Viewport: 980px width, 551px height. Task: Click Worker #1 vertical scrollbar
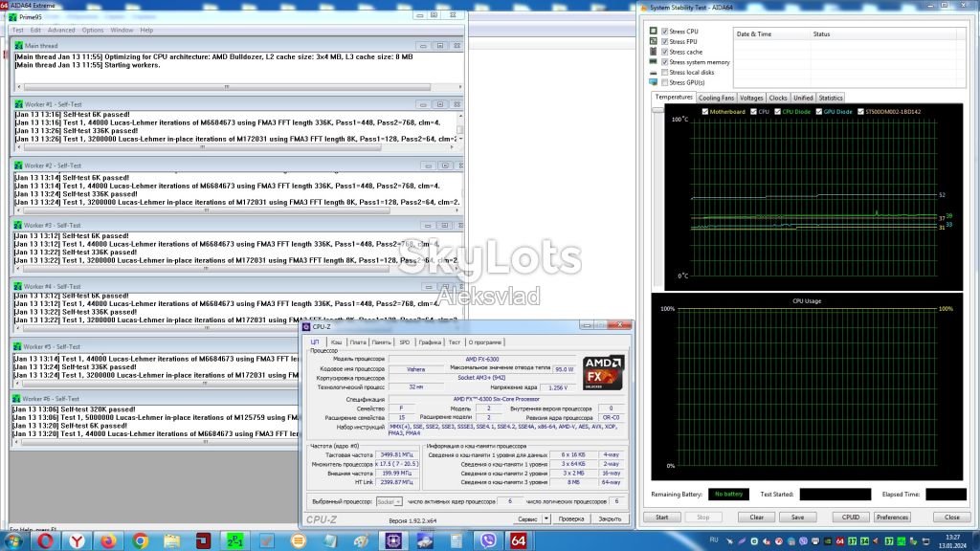click(x=460, y=127)
